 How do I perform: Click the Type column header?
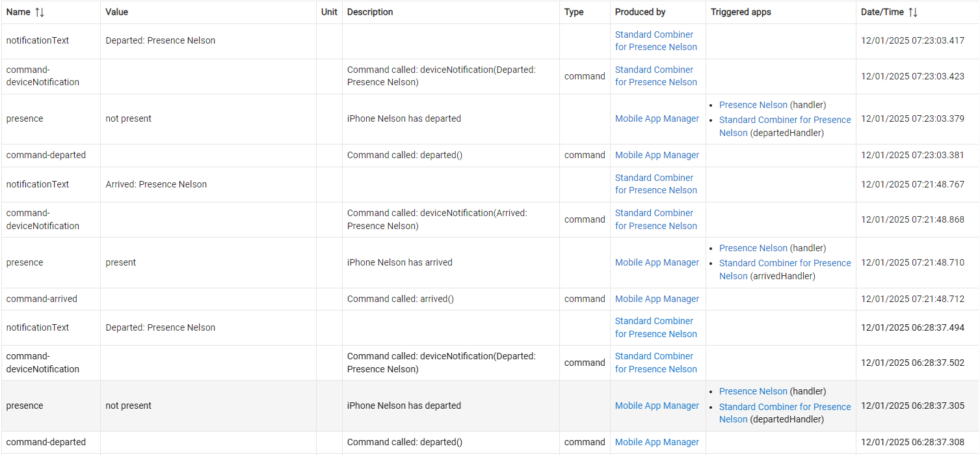[574, 12]
